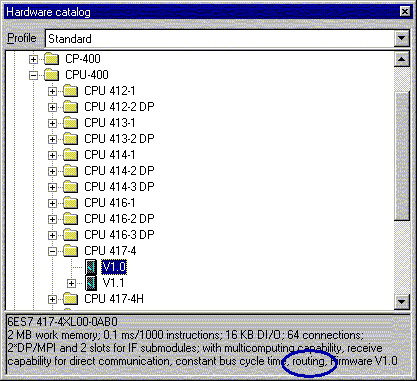This screenshot has width=417, height=381.
Task: Click the catalog scrollbar down arrow
Action: click(401, 302)
